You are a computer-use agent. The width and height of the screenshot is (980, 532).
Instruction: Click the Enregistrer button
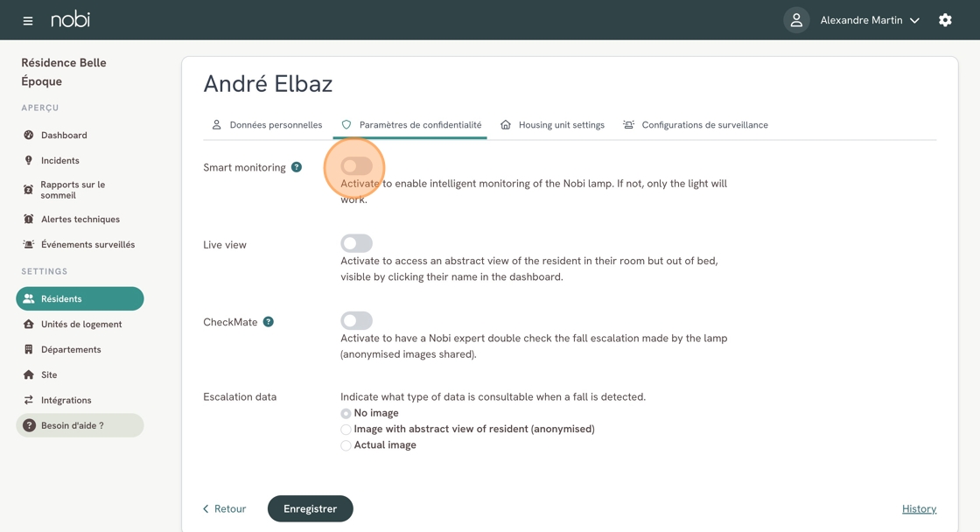pos(310,508)
